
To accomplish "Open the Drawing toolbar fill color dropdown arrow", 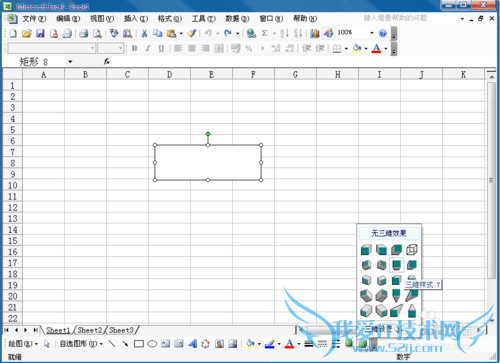I will [259, 344].
